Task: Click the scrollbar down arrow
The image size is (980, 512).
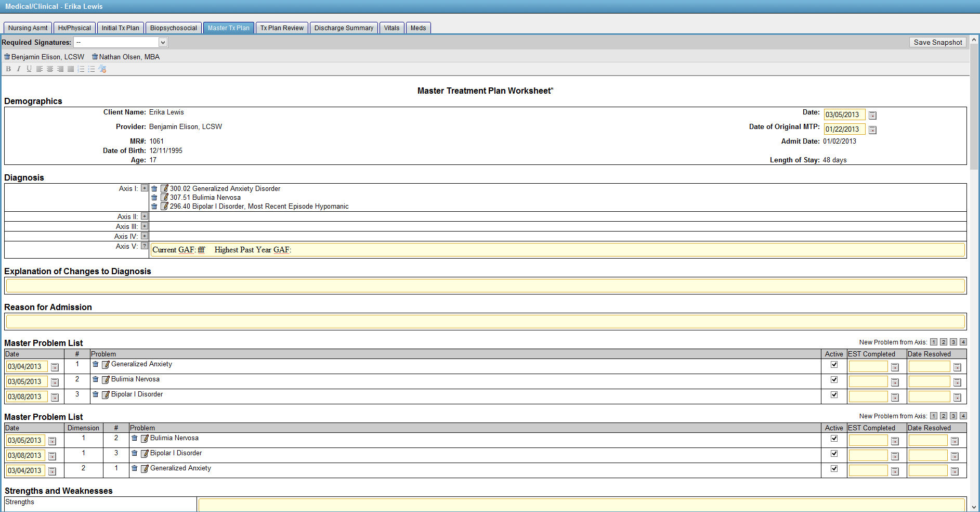Action: click(975, 507)
